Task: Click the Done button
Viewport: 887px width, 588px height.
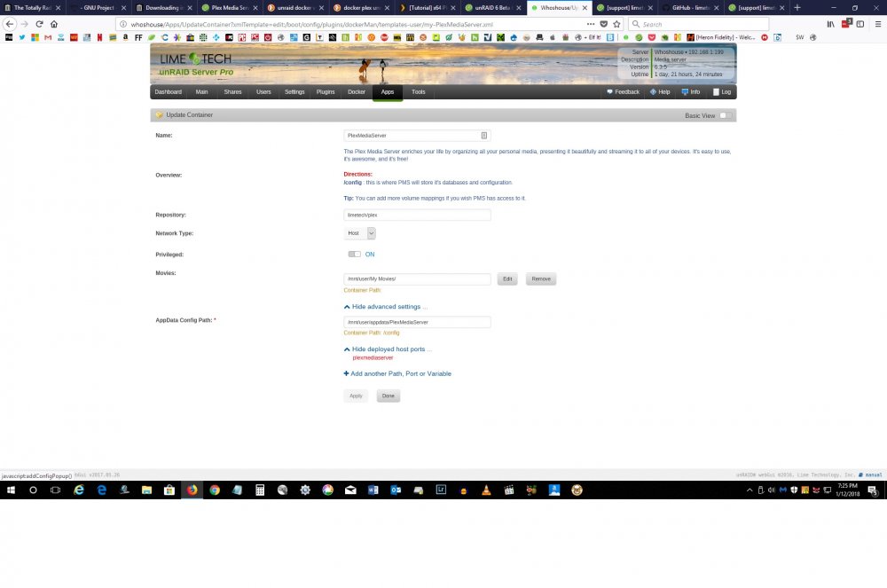Action: tap(389, 396)
